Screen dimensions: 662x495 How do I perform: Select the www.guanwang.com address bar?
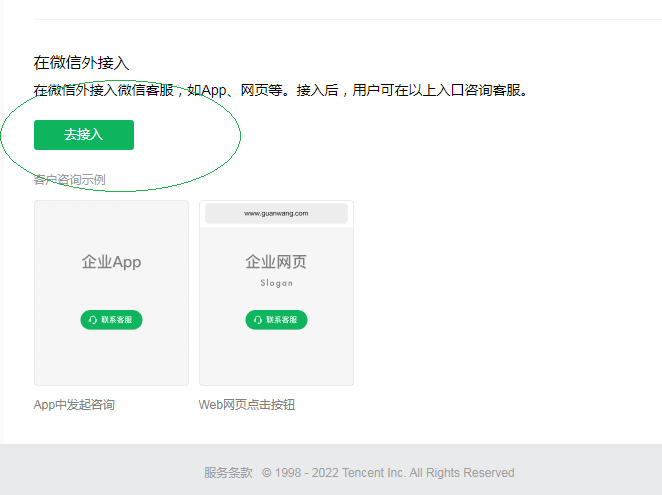pyautogui.click(x=277, y=213)
